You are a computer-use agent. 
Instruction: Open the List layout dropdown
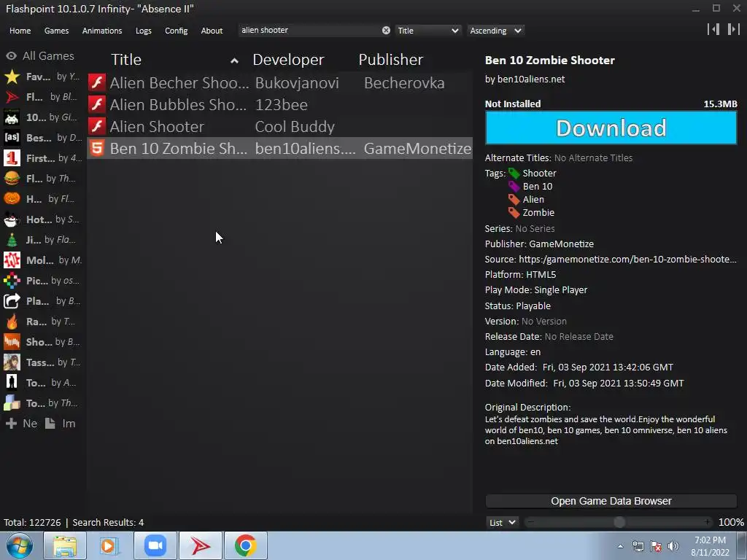click(x=502, y=522)
